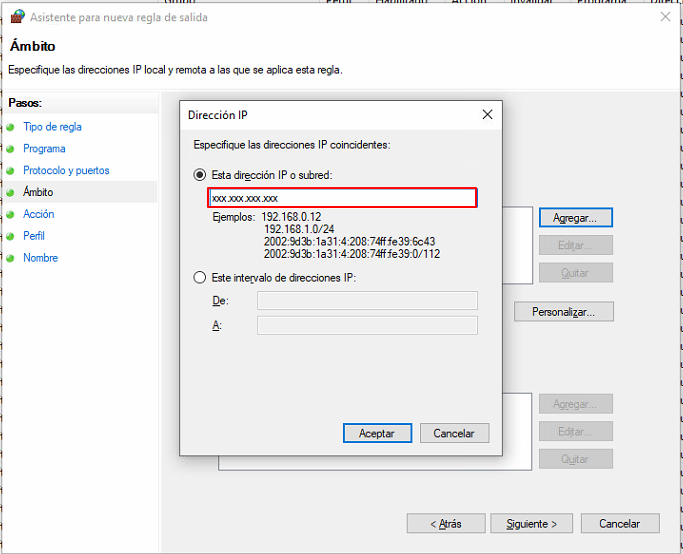Image resolution: width=683 pixels, height=554 pixels.
Task: Proceed with the Siguiente button
Action: 531,524
